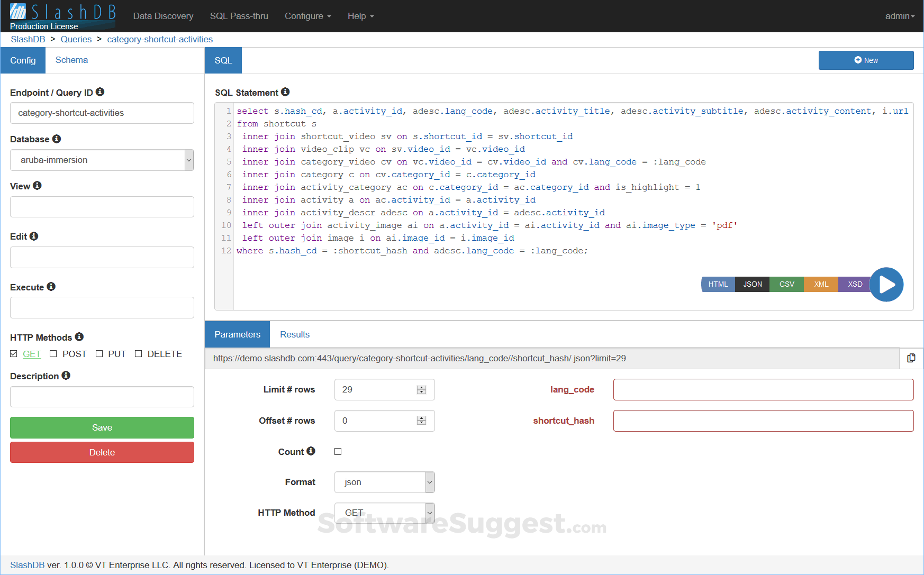Increase Limit # rows with the up stepper
Image resolution: width=924 pixels, height=575 pixels.
pyautogui.click(x=421, y=386)
